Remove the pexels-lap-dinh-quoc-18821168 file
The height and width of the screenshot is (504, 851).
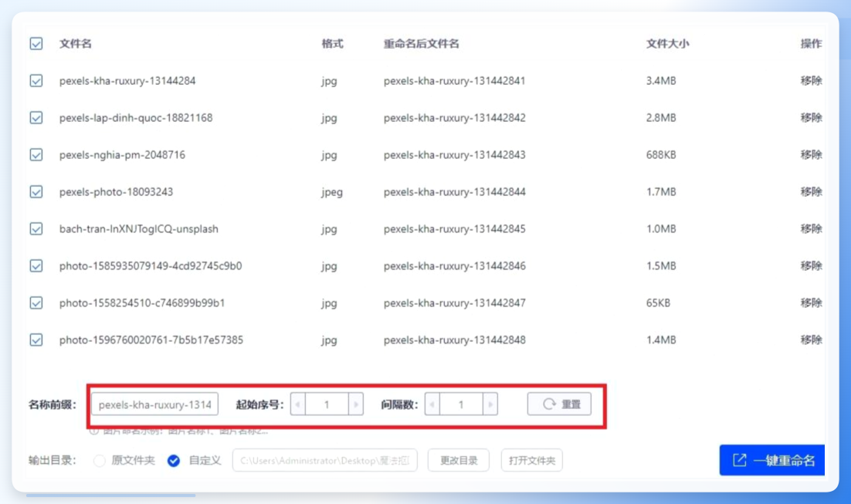click(811, 118)
